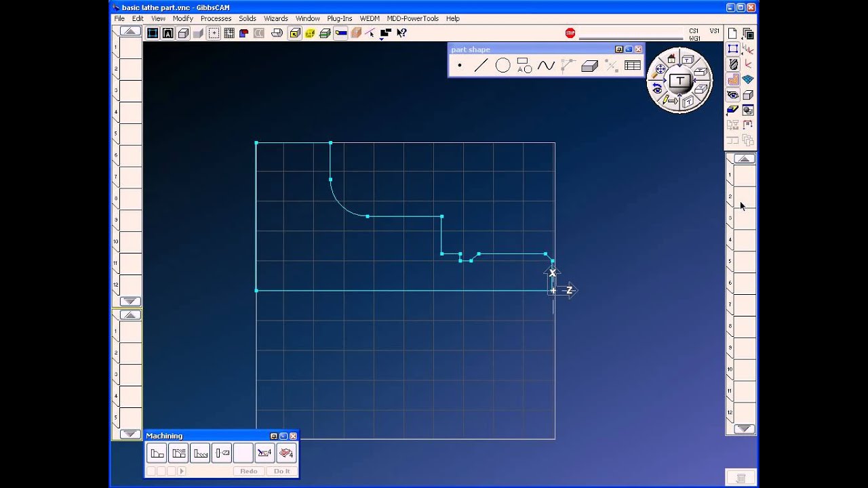The width and height of the screenshot is (868, 488).
Task: Select the contour machining process icon
Action: click(x=157, y=453)
